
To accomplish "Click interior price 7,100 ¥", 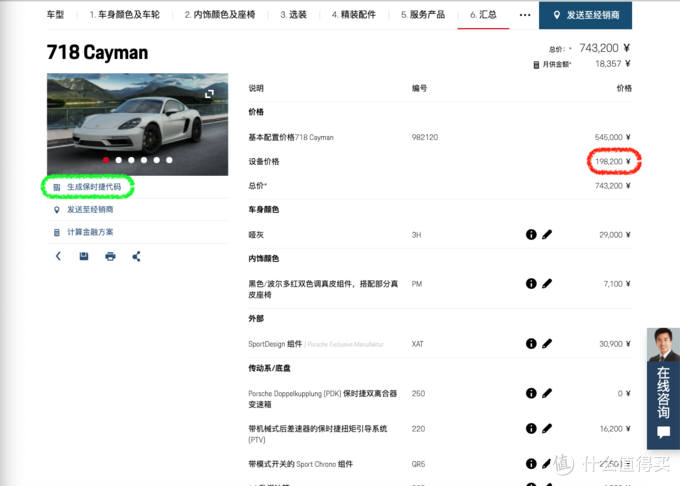I will coord(617,284).
